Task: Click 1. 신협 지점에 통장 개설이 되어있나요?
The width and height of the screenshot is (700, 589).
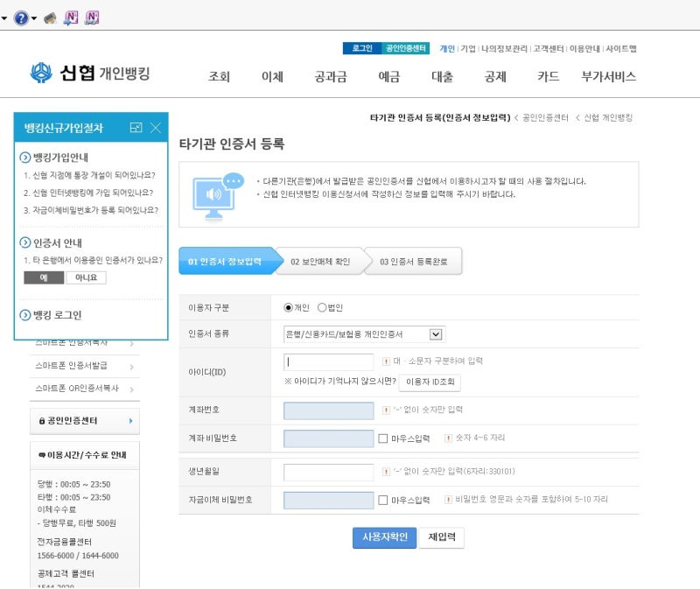Action: [90, 176]
